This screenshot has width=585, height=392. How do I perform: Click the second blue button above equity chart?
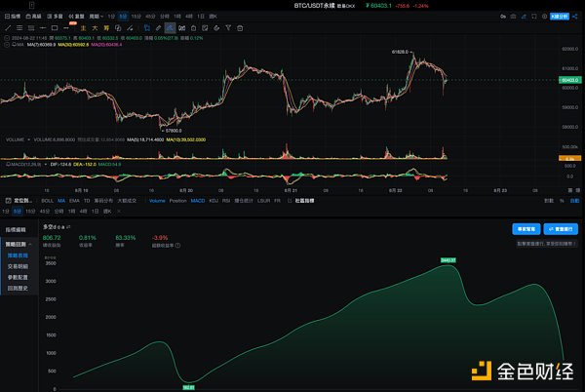[561, 229]
